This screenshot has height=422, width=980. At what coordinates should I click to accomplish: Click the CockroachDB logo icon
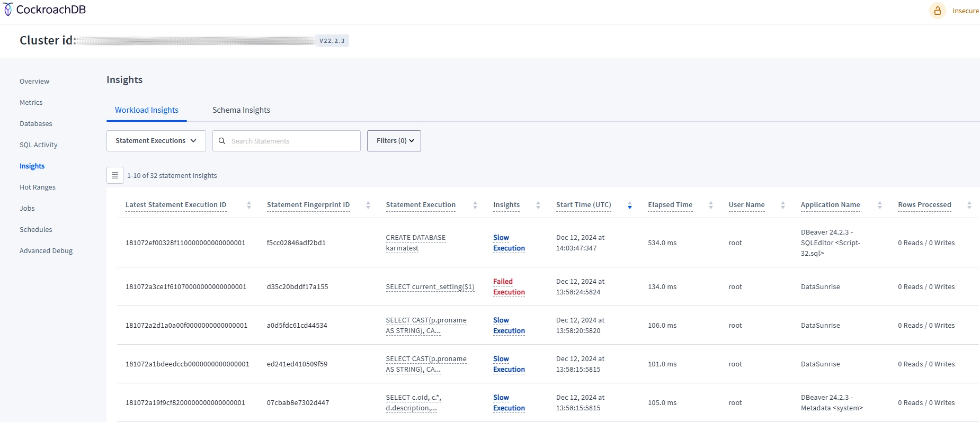pyautogui.click(x=8, y=10)
